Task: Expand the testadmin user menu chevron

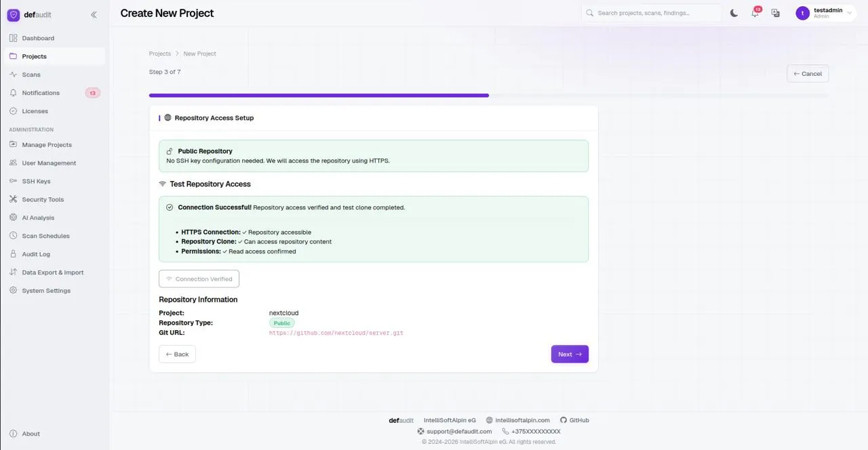Action: (x=850, y=13)
